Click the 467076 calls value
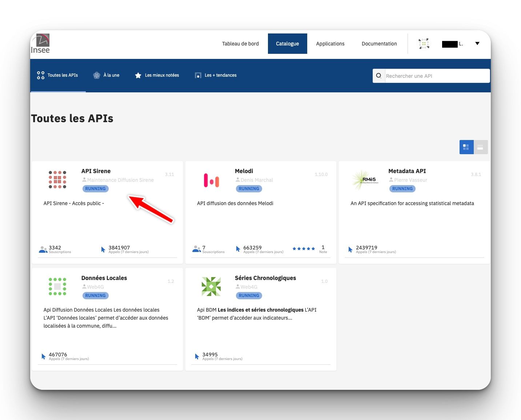This screenshot has height=420, width=521. [x=58, y=355]
